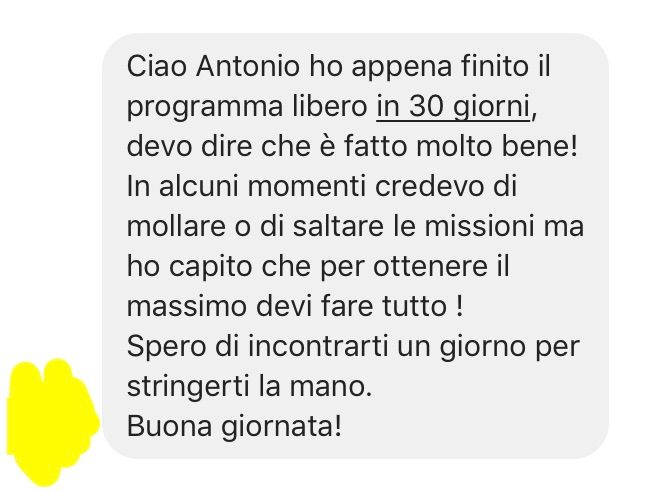The width and height of the screenshot is (652, 492).
Task: Click the phrase "devo dire che è fatto molto bene!"
Action: pyautogui.click(x=353, y=147)
